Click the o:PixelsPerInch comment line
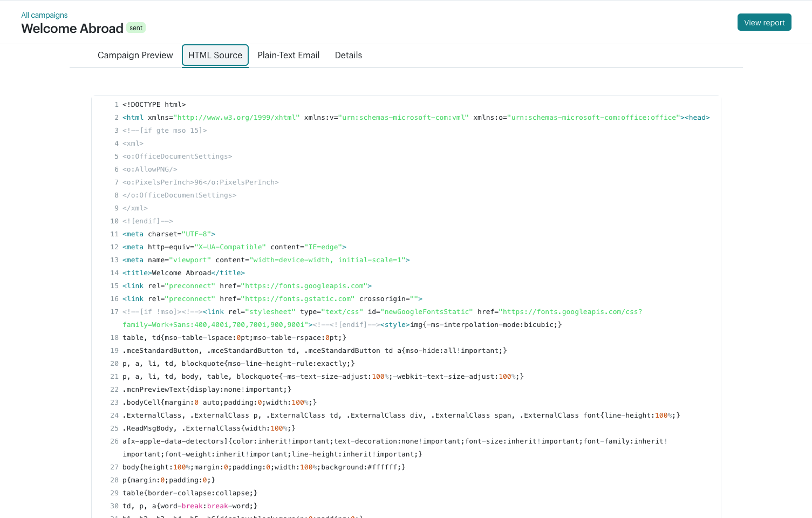The image size is (812, 518). (x=200, y=182)
